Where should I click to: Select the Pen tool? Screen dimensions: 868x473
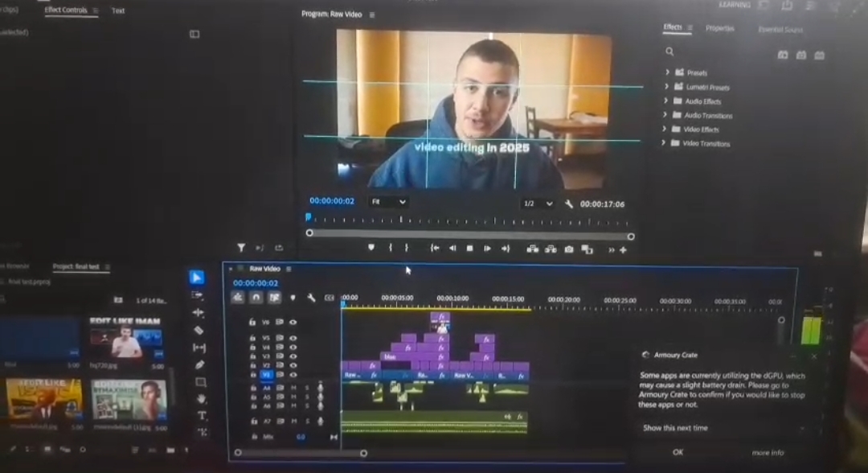199,364
